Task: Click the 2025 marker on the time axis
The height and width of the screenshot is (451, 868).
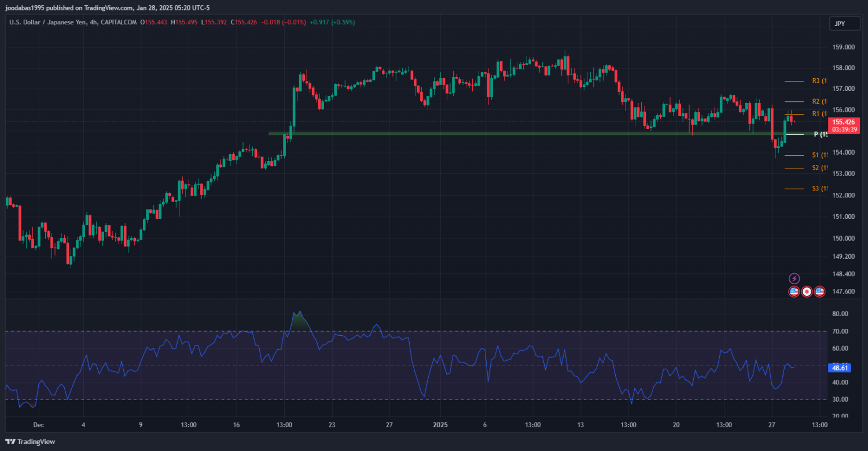Action: pos(441,424)
